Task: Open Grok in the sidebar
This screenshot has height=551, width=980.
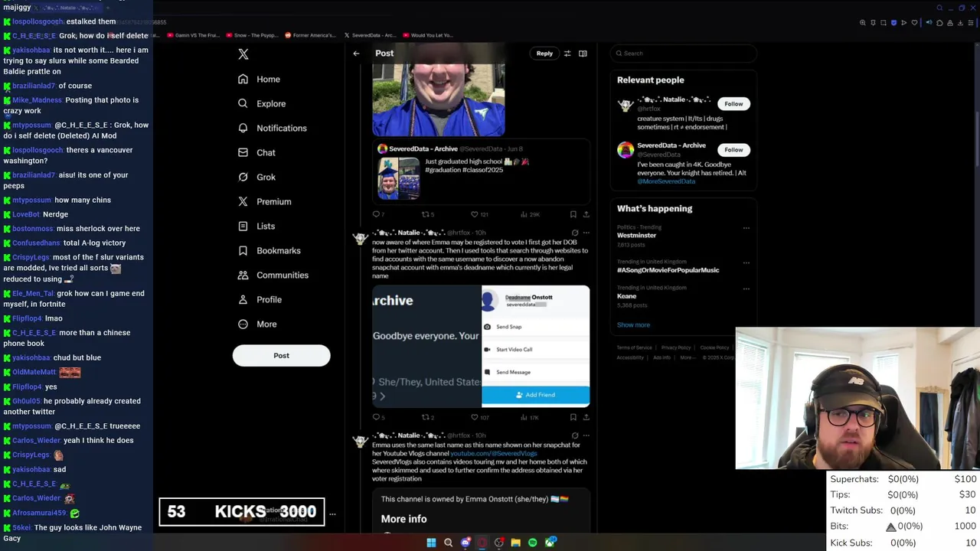Action: coord(256,177)
